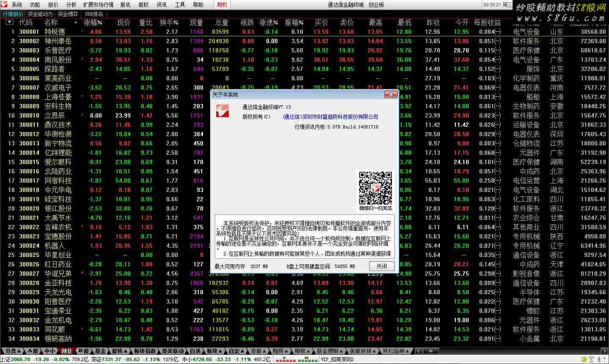Click the yellow icon in the status bar
609x364 pixels.
(x=584, y=360)
